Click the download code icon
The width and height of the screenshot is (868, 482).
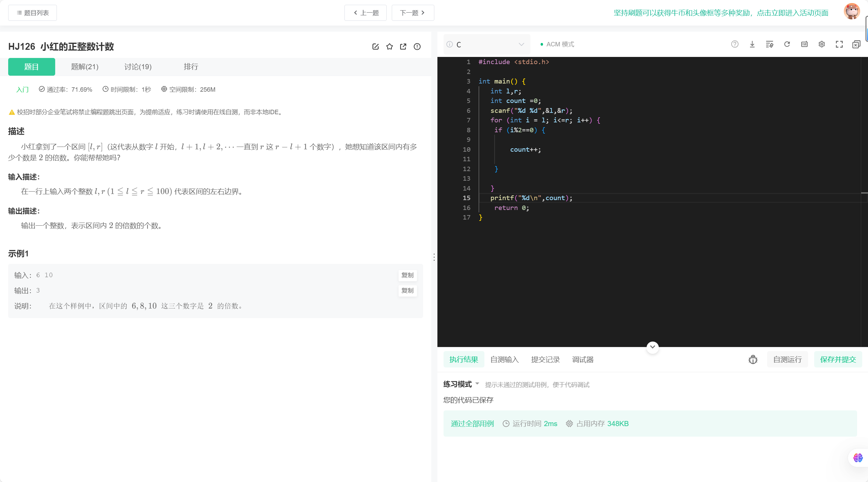pos(752,44)
